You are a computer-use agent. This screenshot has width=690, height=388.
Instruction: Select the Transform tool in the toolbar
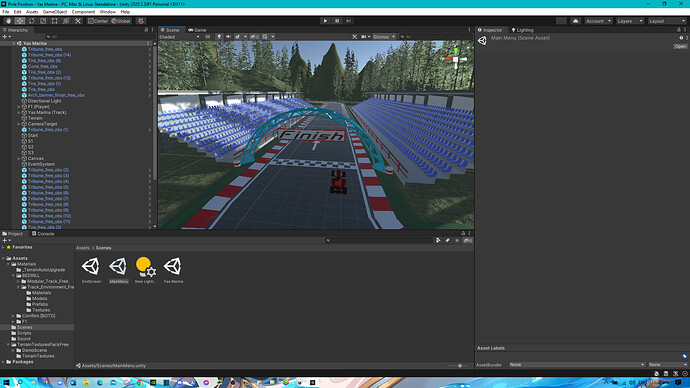tap(66, 21)
